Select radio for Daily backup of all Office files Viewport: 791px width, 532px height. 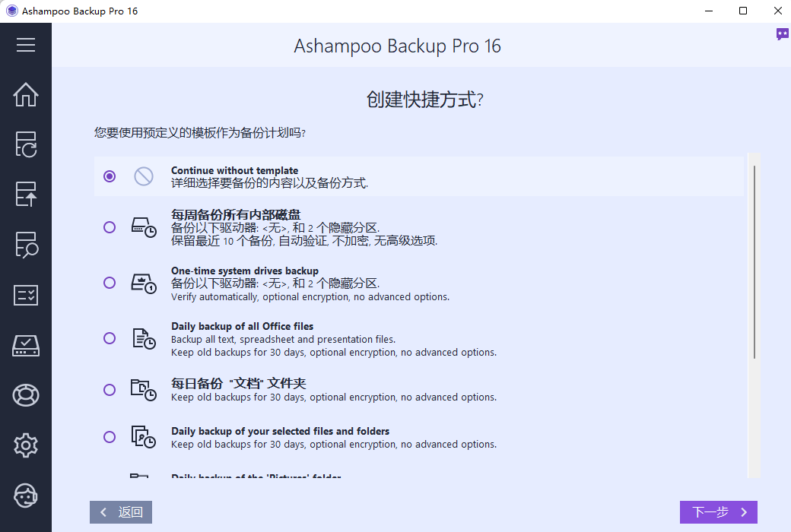click(x=110, y=338)
